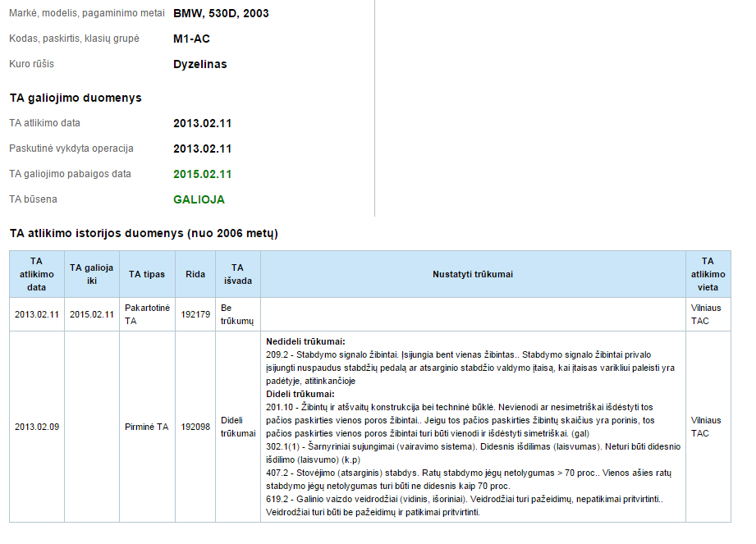Click the "Be trūkumų" result cell
756x544 pixels.
[237, 314]
